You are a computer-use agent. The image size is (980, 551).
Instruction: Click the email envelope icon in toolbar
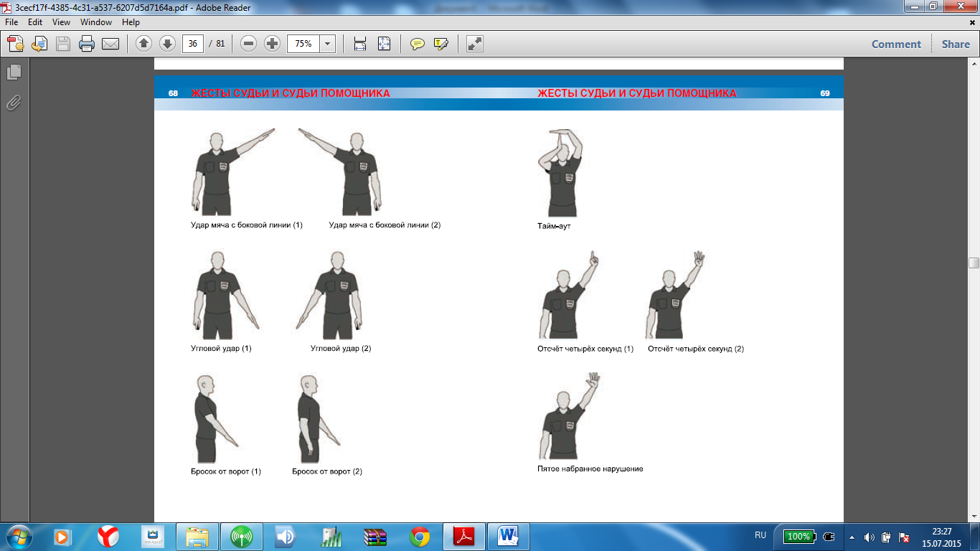tap(110, 44)
